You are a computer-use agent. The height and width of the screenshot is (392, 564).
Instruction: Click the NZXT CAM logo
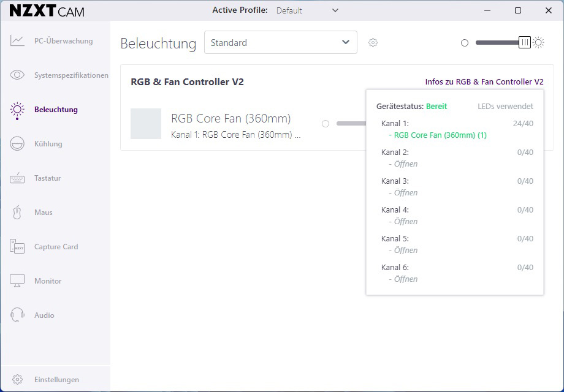(x=47, y=11)
